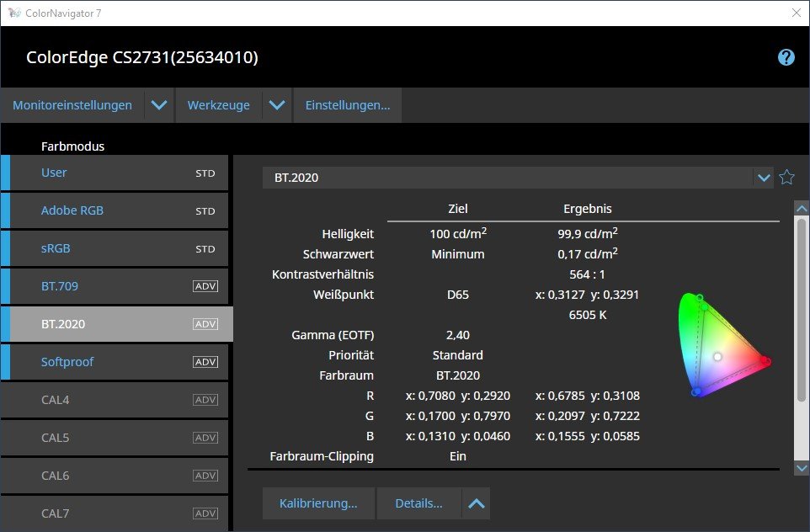Viewport: 810px width, 532px height.
Task: Click STD badge on Adobe RGB row
Action: click(205, 211)
